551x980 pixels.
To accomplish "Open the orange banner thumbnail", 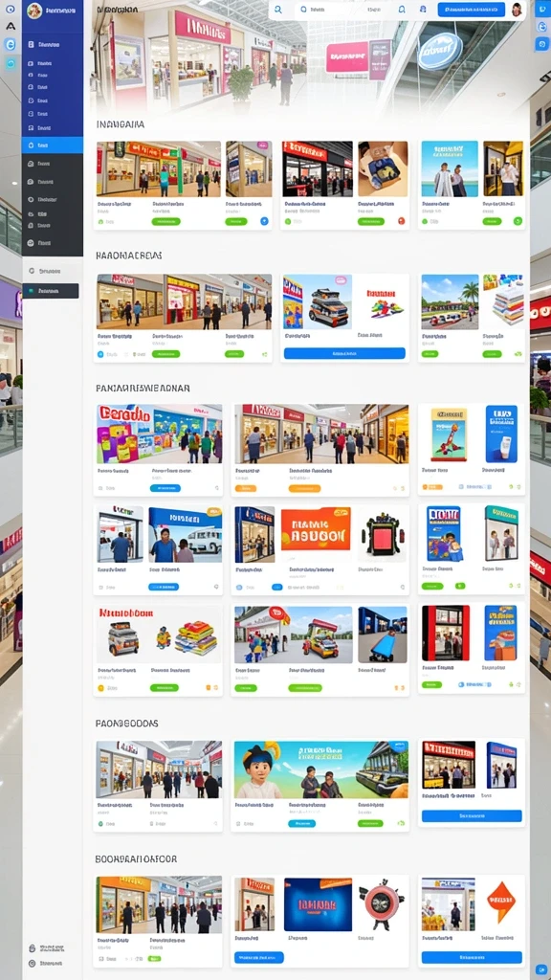I will (x=316, y=528).
